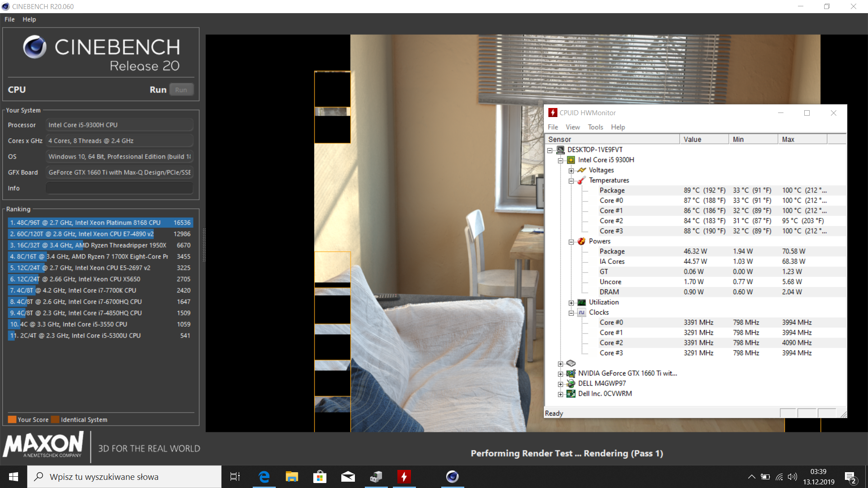Click the CPU Run button
868x488 pixels.
(181, 89)
